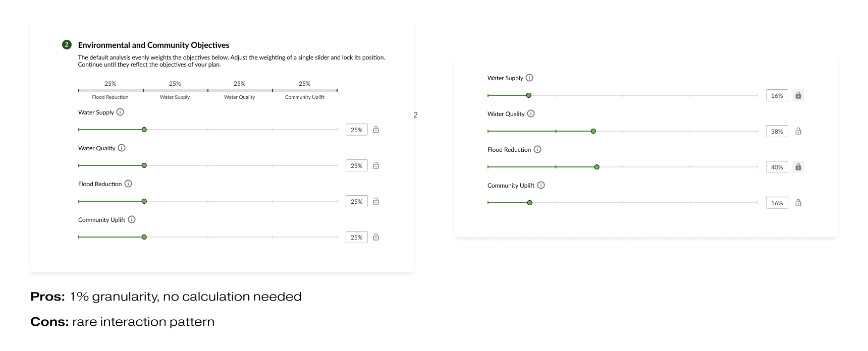
Task: Lock the Flood Reduction slider at 25%
Action: coord(376,201)
